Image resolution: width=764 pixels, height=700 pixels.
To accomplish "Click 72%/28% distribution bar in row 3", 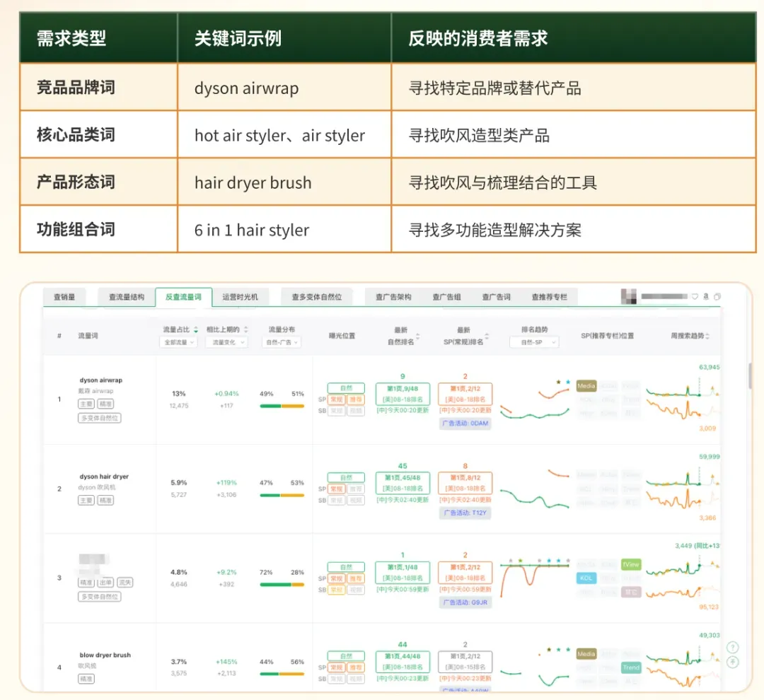I will point(282,585).
